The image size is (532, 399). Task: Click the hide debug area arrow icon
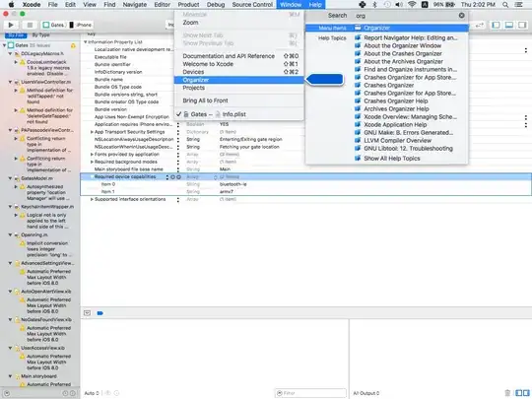click(88, 313)
